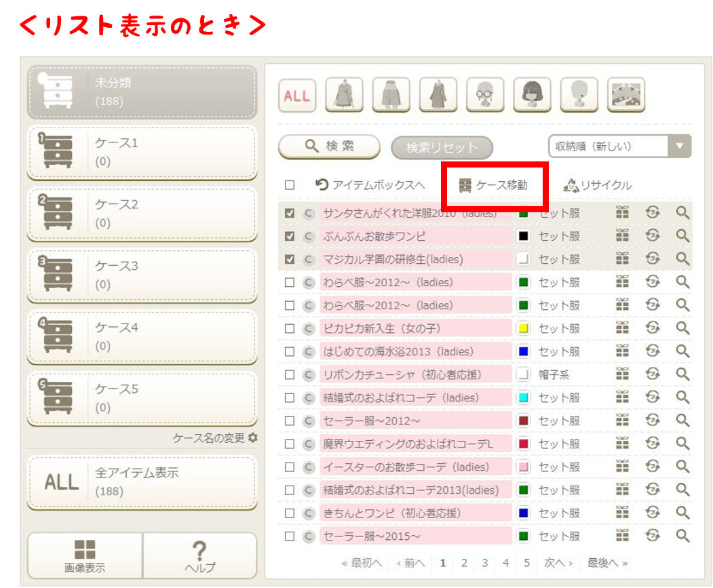713x588 pixels.
Task: Open the 収納順（新しい） sort dropdown
Action: (619, 146)
